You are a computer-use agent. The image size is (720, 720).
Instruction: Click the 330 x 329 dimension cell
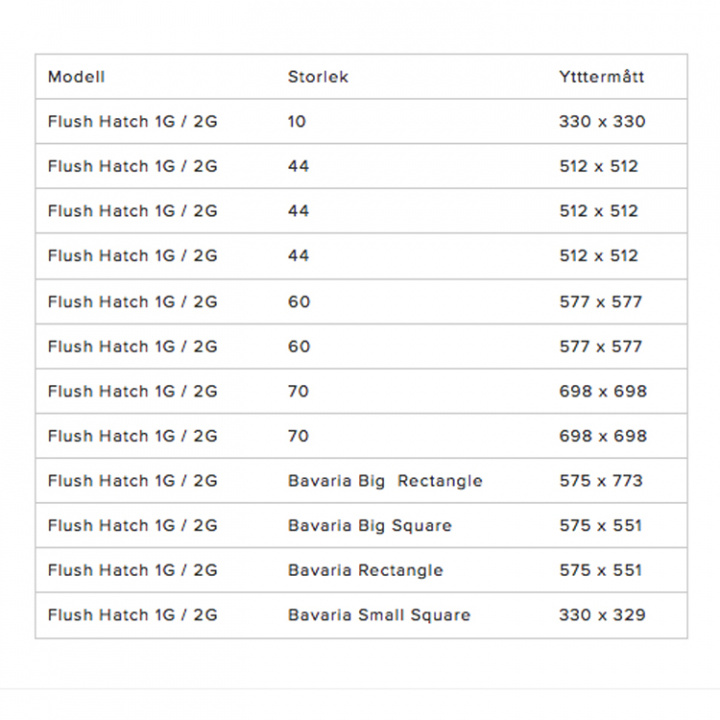pyautogui.click(x=602, y=615)
